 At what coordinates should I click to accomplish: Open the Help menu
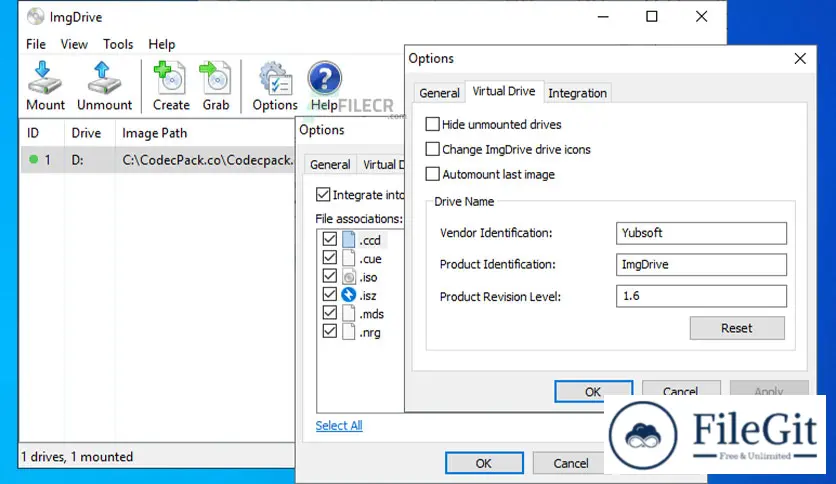[x=162, y=44]
